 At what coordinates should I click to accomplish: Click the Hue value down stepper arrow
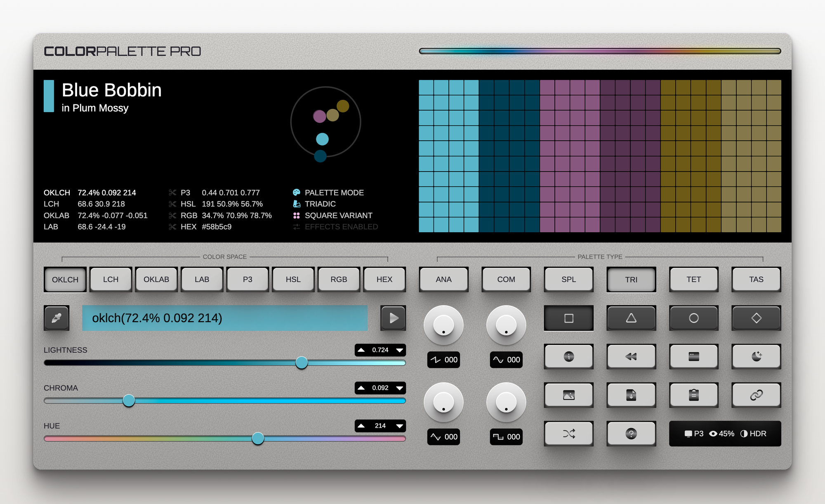click(398, 426)
